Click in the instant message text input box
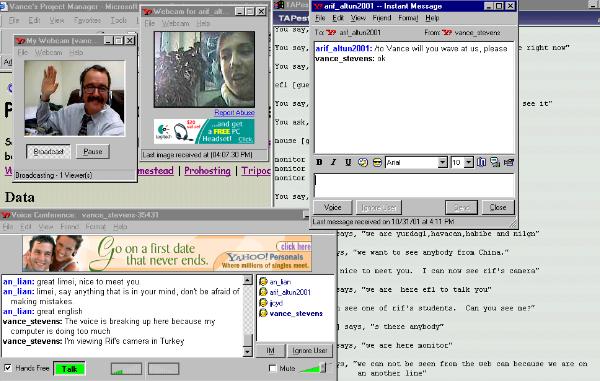 pyautogui.click(x=414, y=185)
